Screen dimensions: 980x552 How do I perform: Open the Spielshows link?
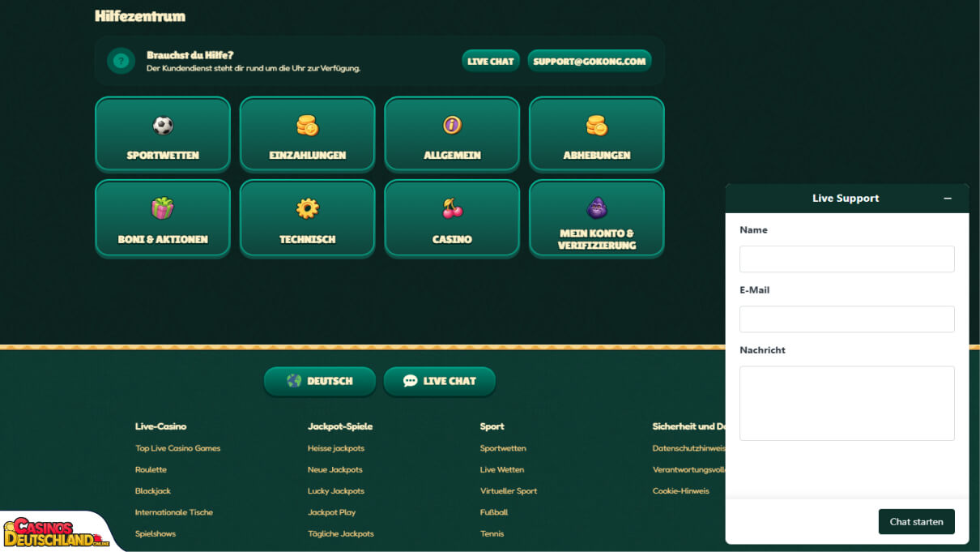[156, 534]
